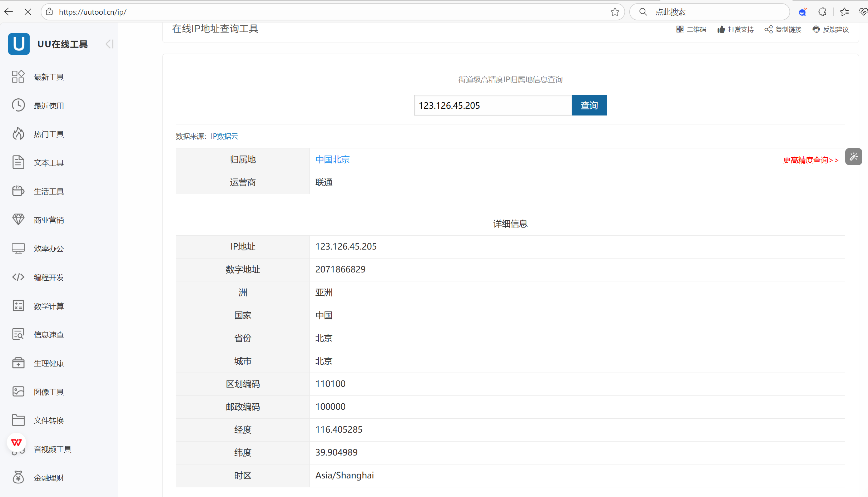868x497 pixels.
Task: Open 数学计算 calculator icon
Action: click(18, 306)
